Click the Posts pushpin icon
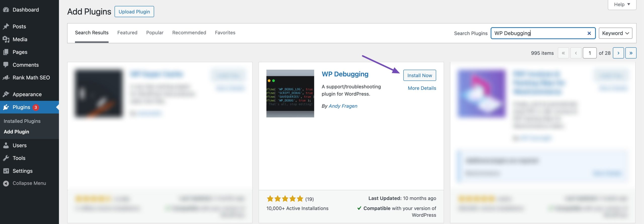This screenshot has height=224, width=644. [x=6, y=26]
